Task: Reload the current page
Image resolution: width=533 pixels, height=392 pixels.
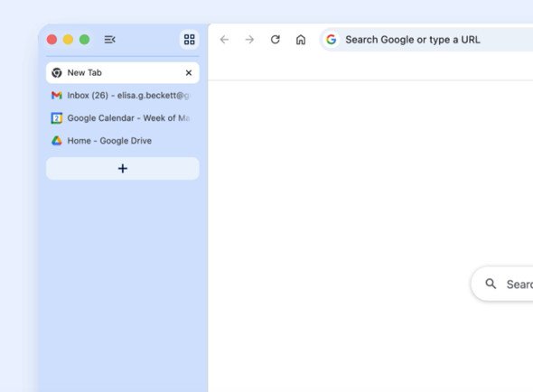Action: (x=276, y=40)
